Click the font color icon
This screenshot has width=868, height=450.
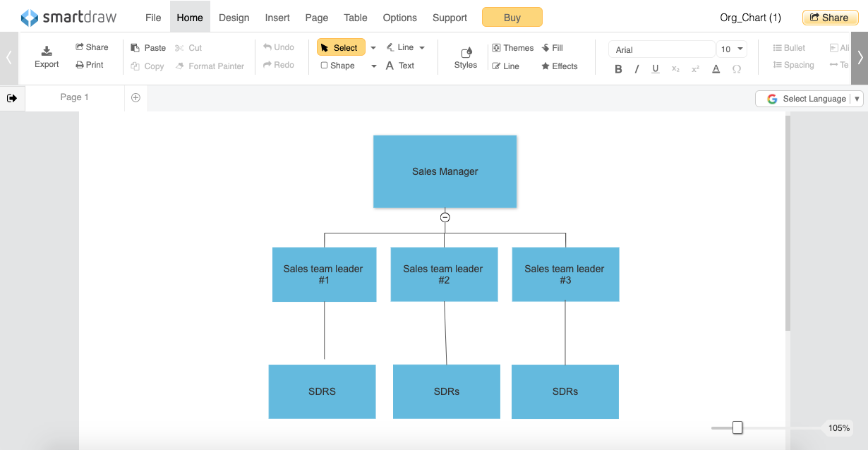click(716, 69)
